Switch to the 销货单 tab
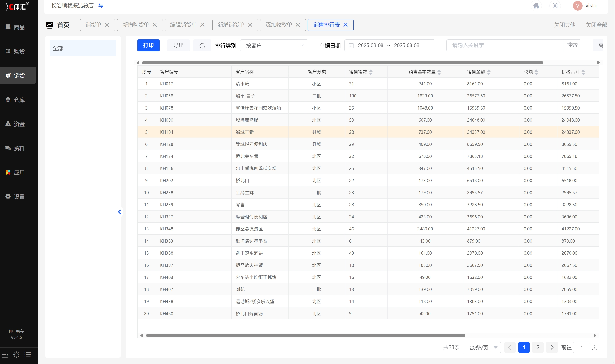Viewport: 615px width, 364px height. pyautogui.click(x=93, y=25)
